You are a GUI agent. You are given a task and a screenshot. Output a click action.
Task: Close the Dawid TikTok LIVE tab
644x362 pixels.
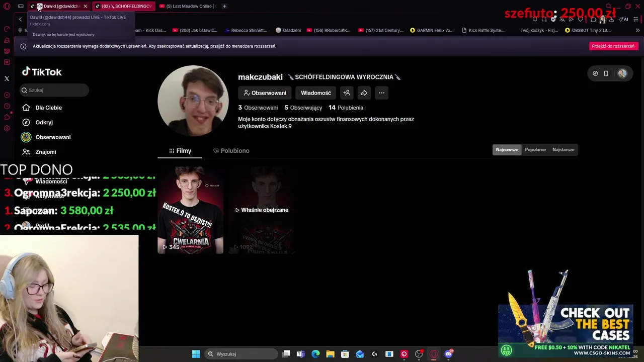(x=85, y=6)
